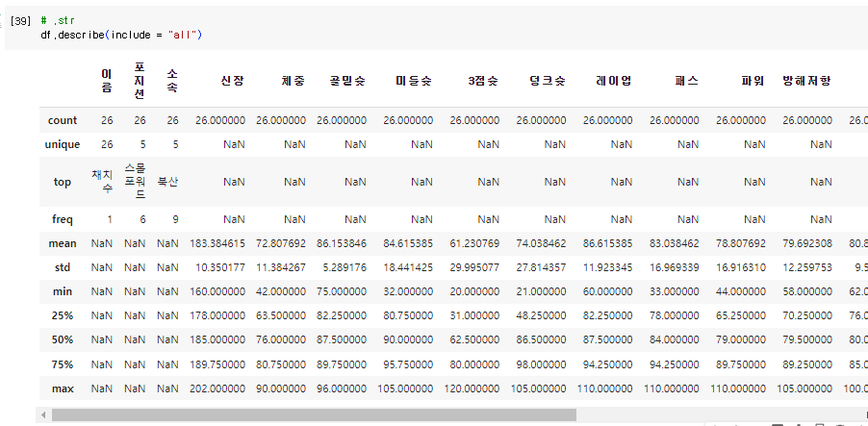Click the mean 패스 value 83.038462
The width and height of the screenshot is (868, 426).
click(x=674, y=243)
